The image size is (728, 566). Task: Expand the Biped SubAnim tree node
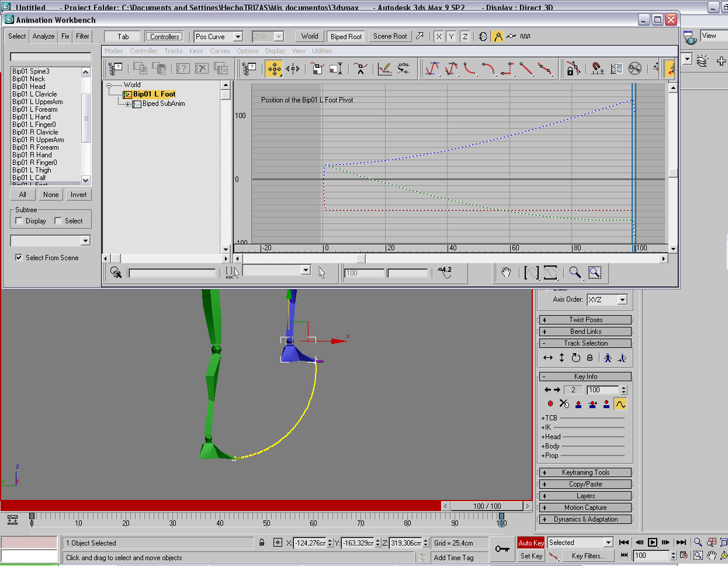point(128,105)
